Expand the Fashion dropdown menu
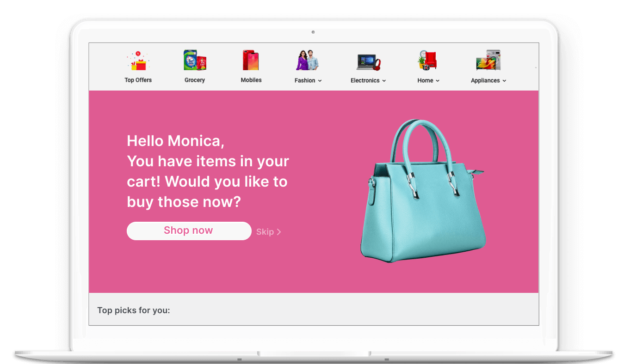630x364 pixels. pyautogui.click(x=308, y=80)
